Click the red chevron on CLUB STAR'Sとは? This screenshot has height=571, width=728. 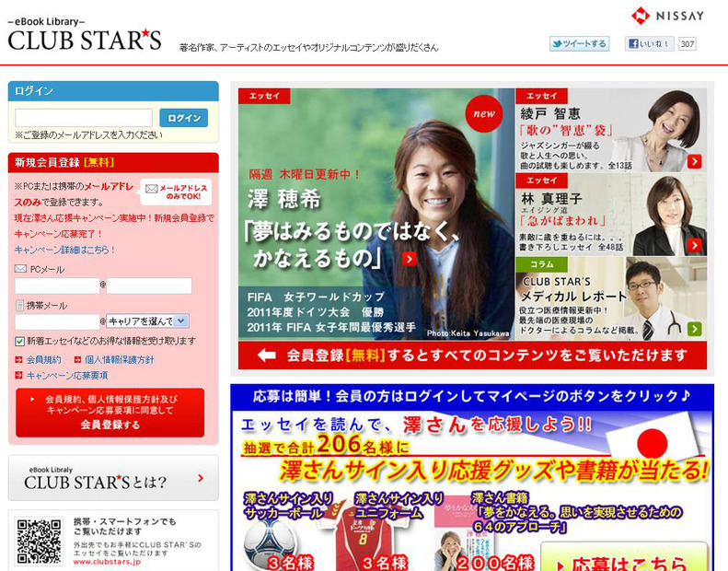coord(201,478)
